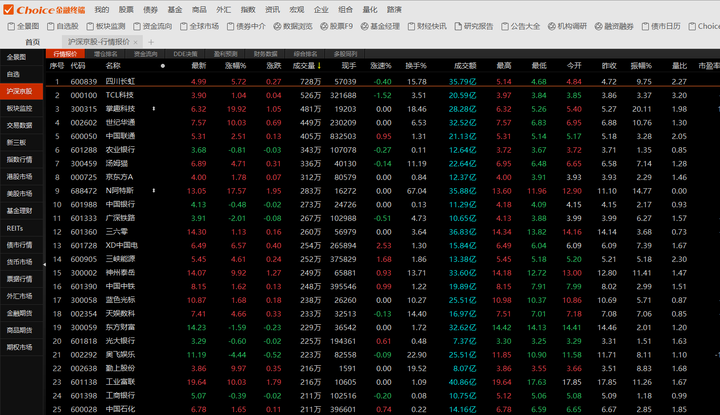Viewport: 720px width, 415px height.
Task: Click 中国联通 stock name
Action: [x=120, y=136]
